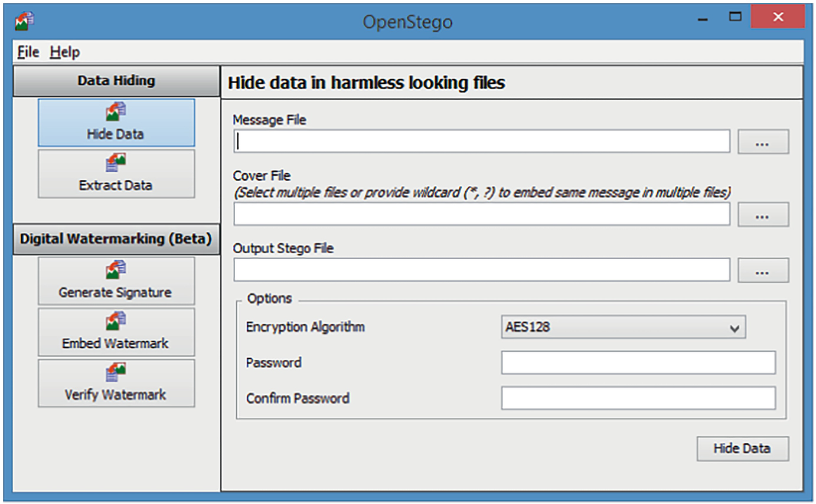
Task: Browse for a Cover File
Action: click(763, 214)
